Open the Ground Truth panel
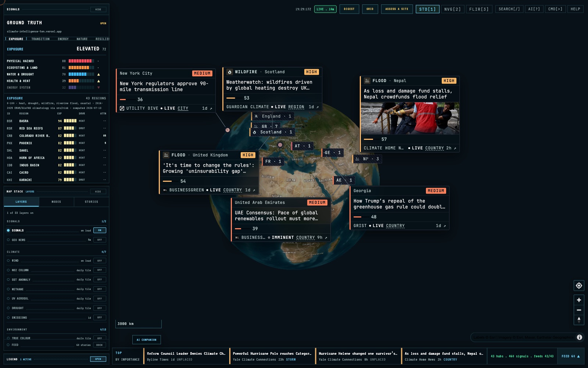588x368 pixels. click(103, 23)
